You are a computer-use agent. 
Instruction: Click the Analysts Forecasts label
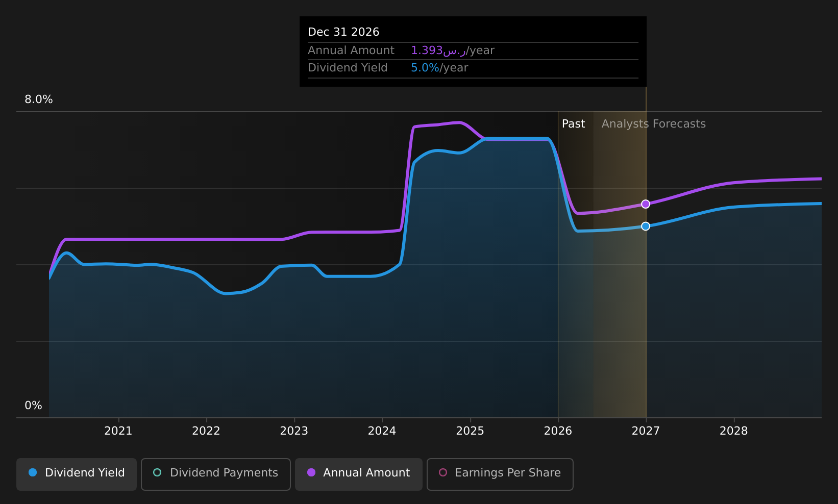(654, 124)
